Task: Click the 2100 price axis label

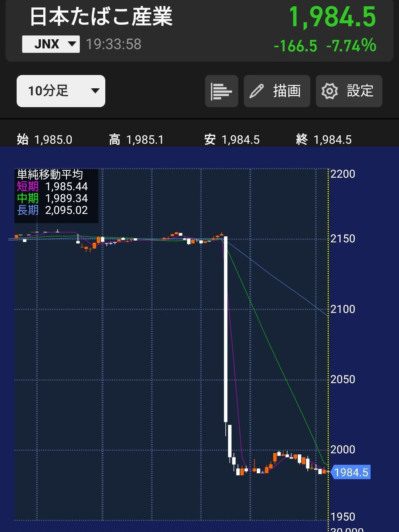Action: tap(342, 309)
